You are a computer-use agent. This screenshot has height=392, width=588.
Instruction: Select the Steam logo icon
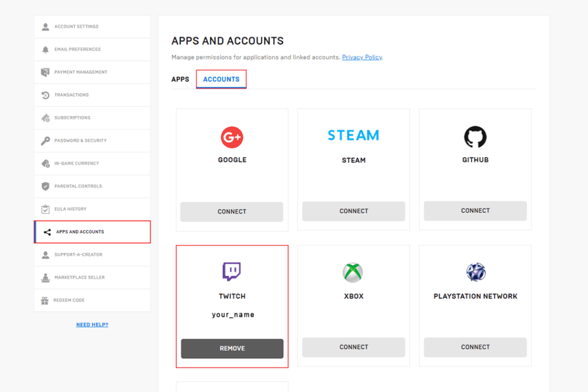point(353,135)
